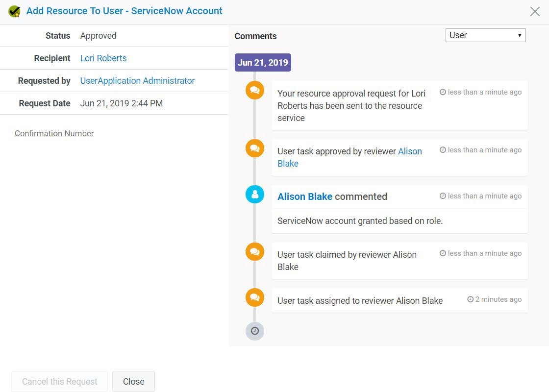This screenshot has width=549, height=392.
Task: Click the 'Requested by' label
Action: [x=44, y=81]
